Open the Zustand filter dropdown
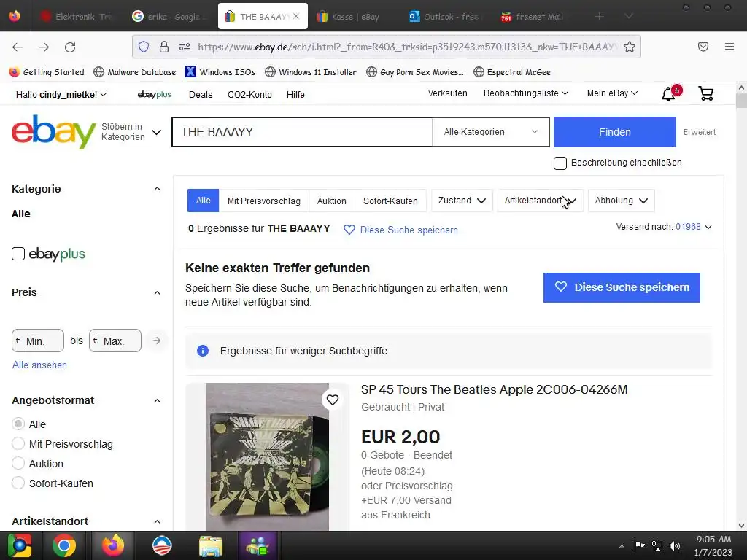Image resolution: width=747 pixels, height=560 pixels. click(462, 201)
